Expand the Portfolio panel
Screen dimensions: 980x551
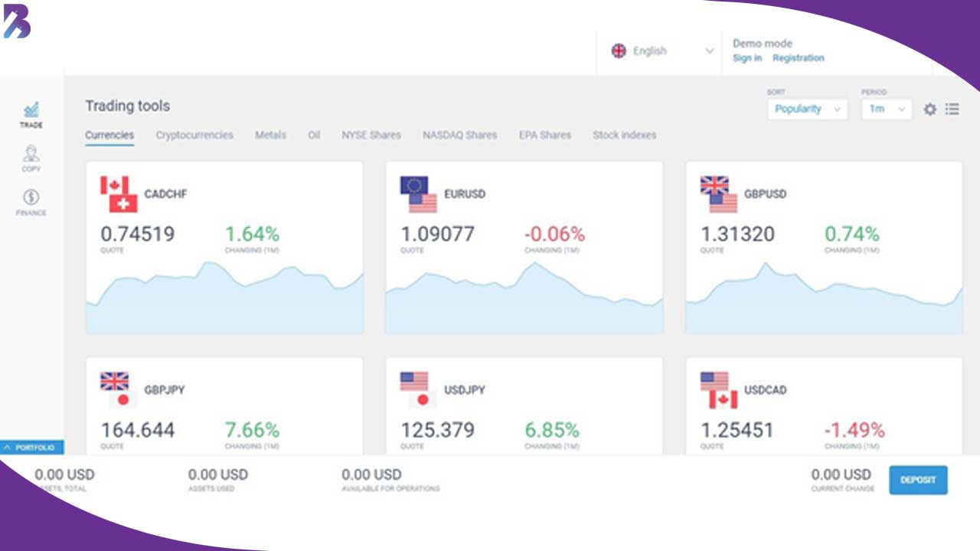(x=32, y=448)
